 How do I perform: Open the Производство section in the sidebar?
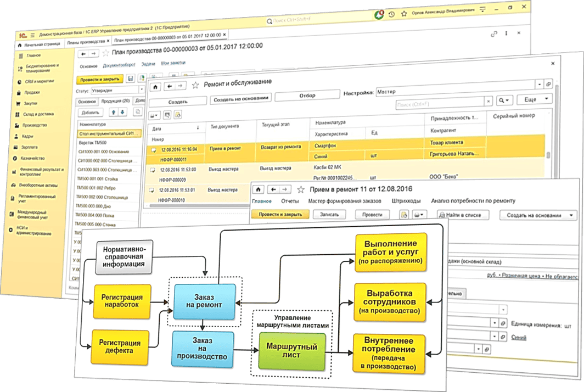[35, 125]
